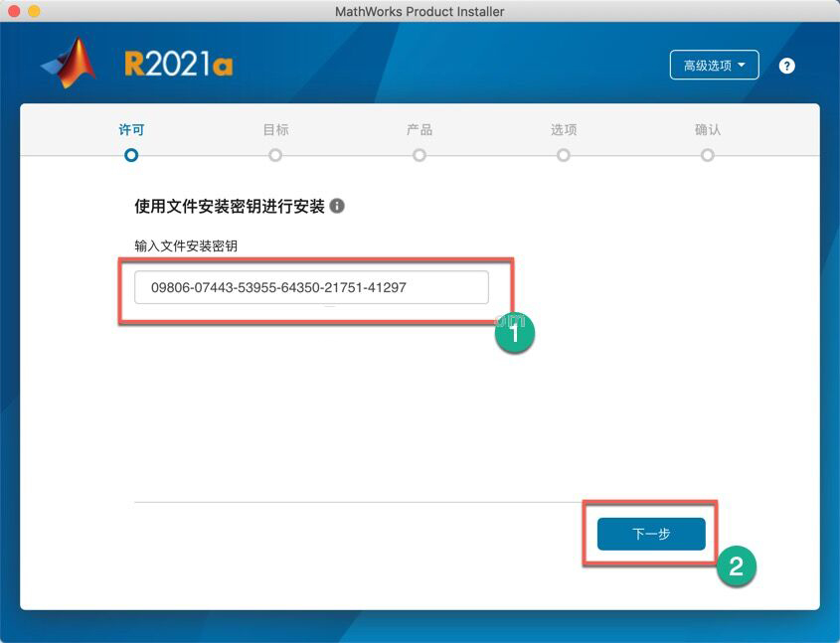Click the 目标 step circle indicator
Screen dimensions: 840x643
point(275,155)
